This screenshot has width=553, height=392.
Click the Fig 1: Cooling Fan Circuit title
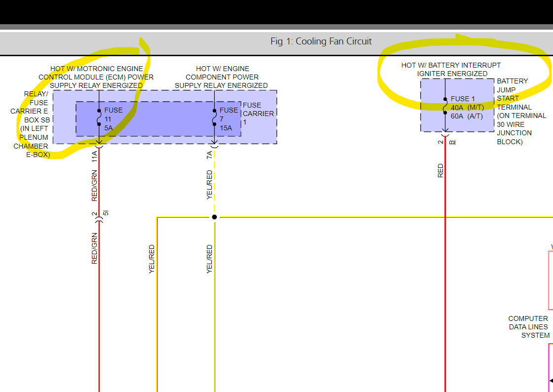(x=321, y=41)
